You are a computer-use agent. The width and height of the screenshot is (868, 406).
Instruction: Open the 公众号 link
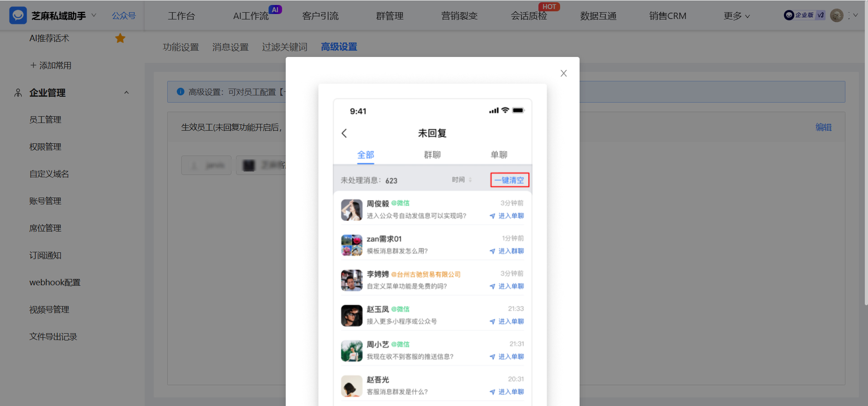pos(124,16)
